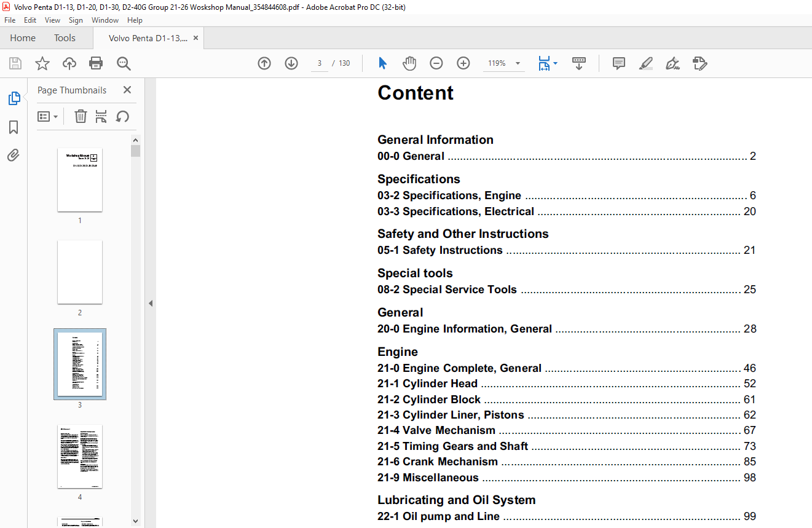Viewport: 812px width, 528px height.
Task: Click '03-2 Specifications, Engine' entry
Action: 567,195
